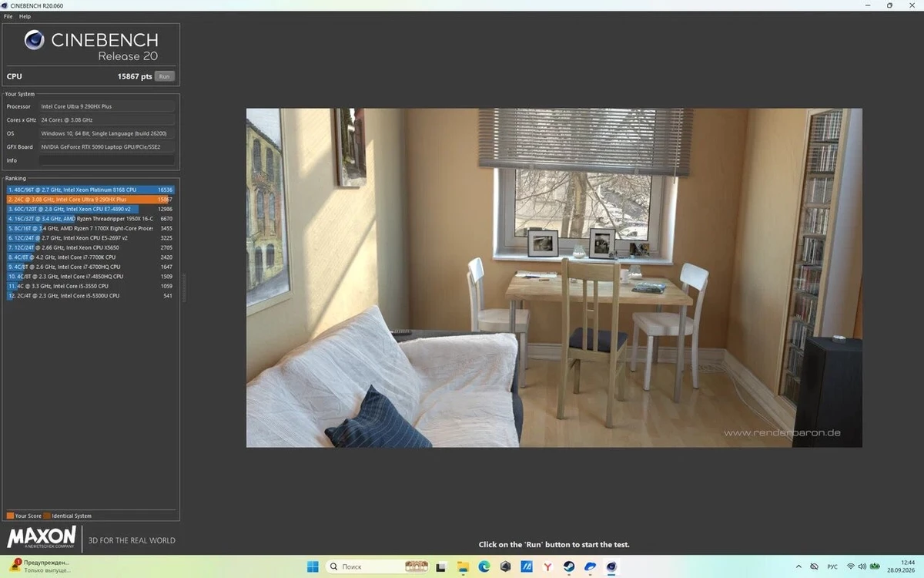
Task: Open Task View from the taskbar
Action: tap(441, 566)
